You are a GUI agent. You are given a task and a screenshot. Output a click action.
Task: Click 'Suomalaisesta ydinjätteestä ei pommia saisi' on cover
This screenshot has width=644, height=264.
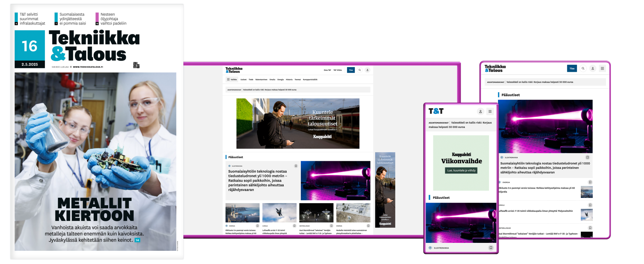73,19
